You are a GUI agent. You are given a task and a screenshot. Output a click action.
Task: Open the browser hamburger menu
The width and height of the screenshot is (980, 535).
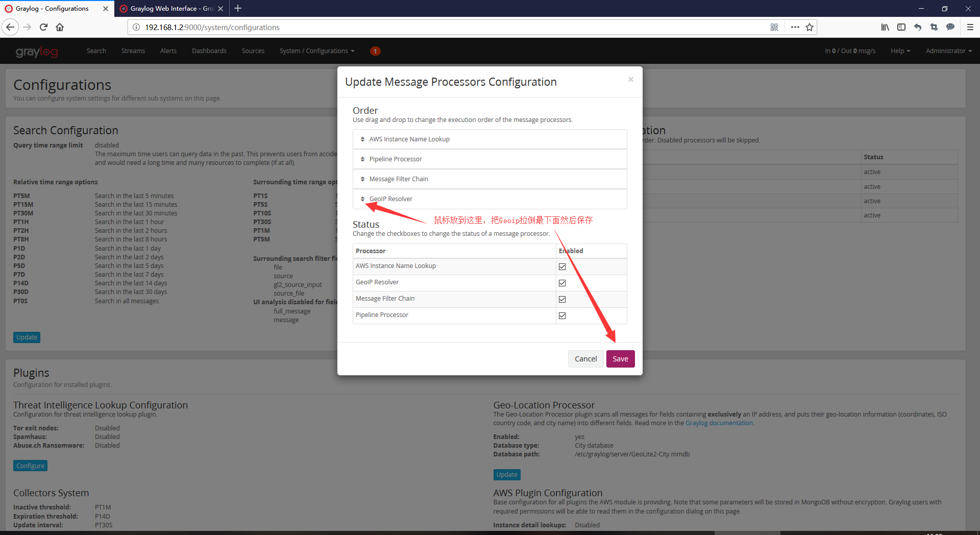click(970, 27)
